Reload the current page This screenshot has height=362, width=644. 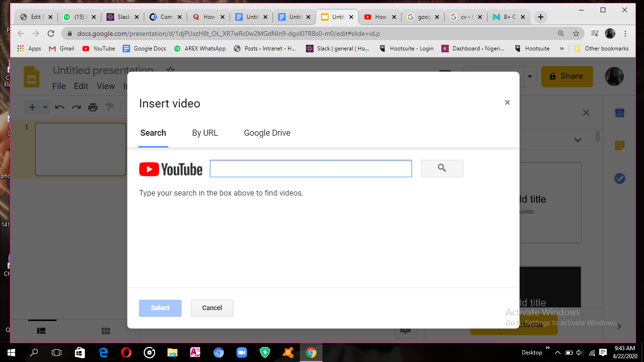[51, 33]
